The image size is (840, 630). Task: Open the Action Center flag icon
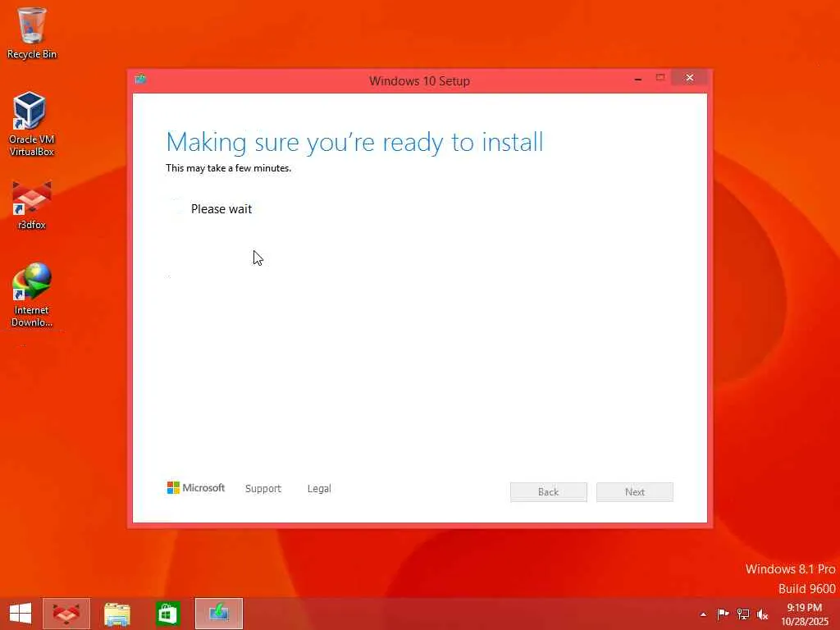pyautogui.click(x=723, y=614)
